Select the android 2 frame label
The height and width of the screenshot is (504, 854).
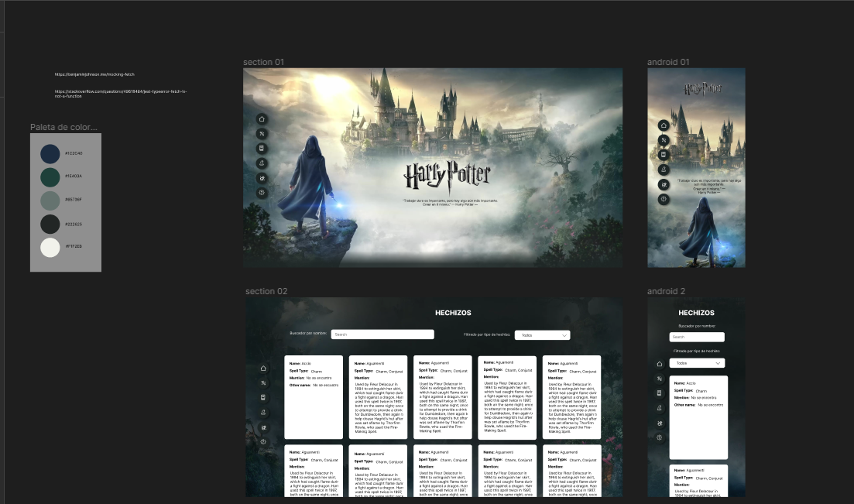[666, 292]
